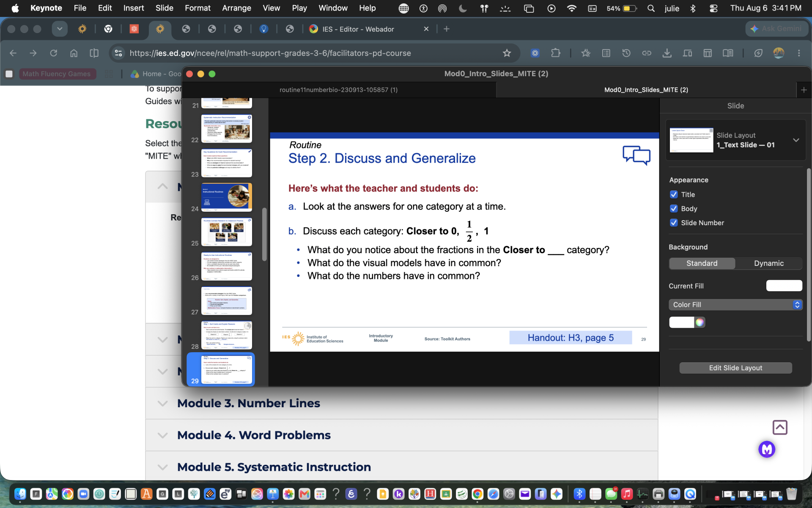Open the Slide Layout chooser chevron
The height and width of the screenshot is (508, 812).
pyautogui.click(x=796, y=140)
